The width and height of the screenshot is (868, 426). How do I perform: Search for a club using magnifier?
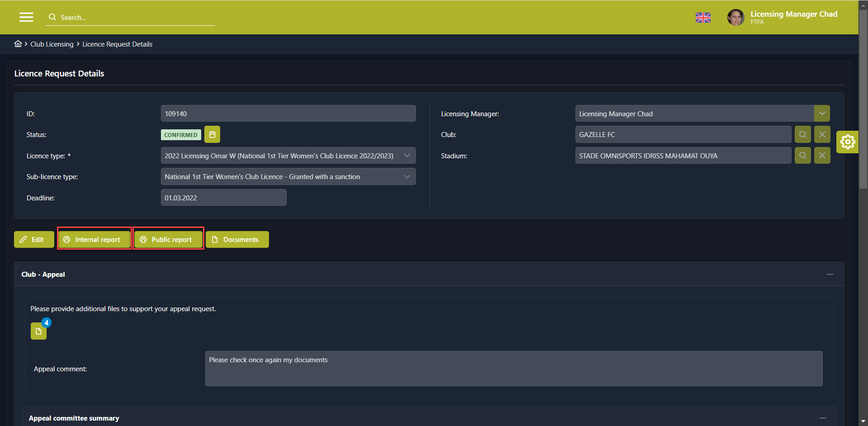coord(802,135)
